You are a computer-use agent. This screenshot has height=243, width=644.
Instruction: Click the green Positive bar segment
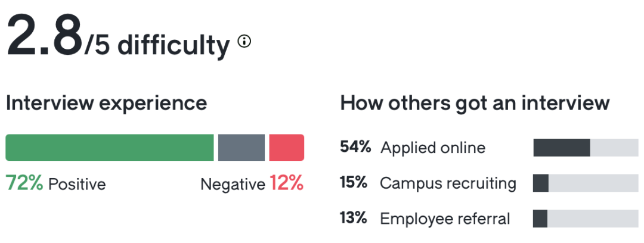point(109,148)
